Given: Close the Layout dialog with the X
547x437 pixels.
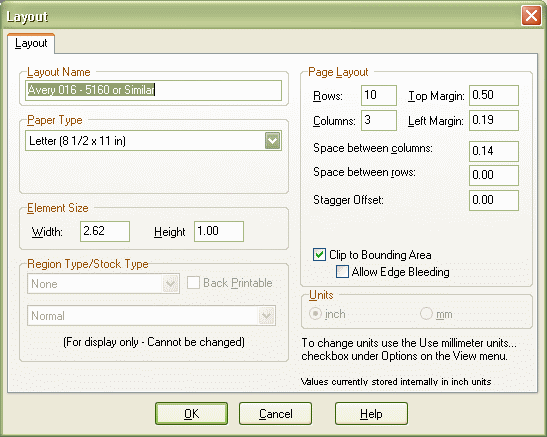Looking at the screenshot, I should [x=531, y=16].
